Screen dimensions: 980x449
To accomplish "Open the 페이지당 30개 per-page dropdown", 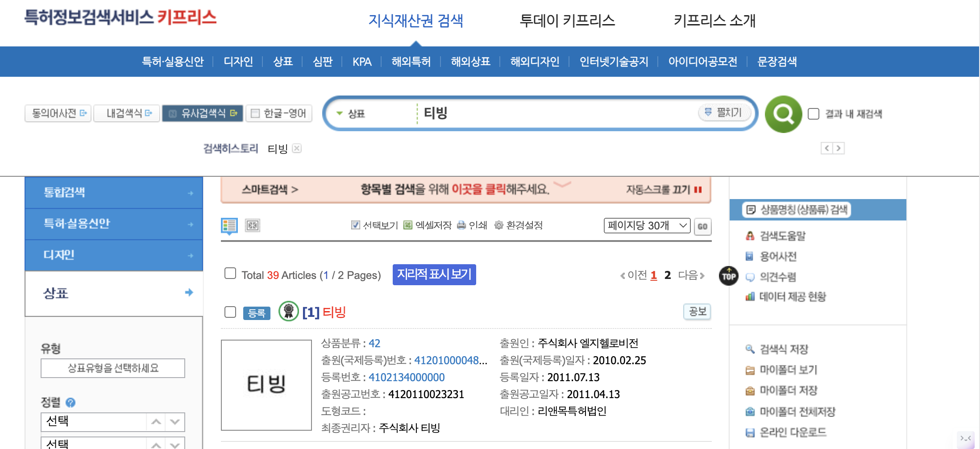I will (647, 225).
